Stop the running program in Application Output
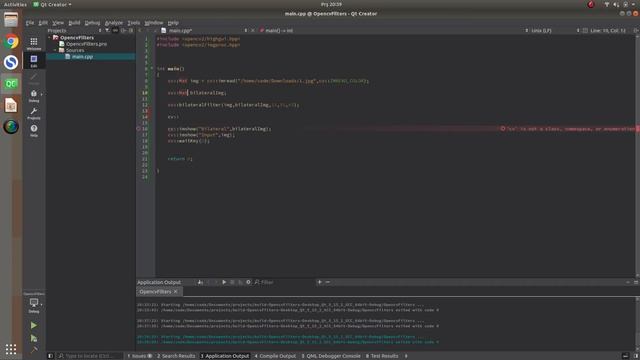Screen dimensions: 640x360 pos(232,282)
